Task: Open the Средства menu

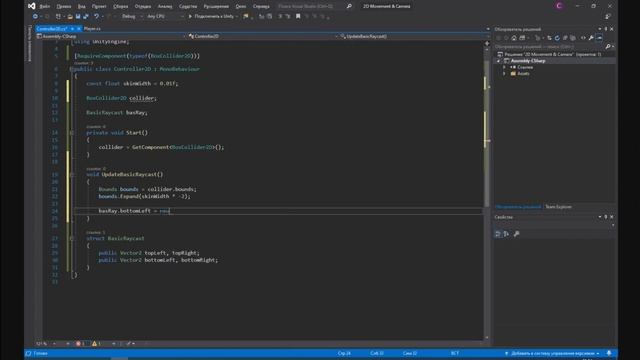Action: pyautogui.click(x=188, y=7)
